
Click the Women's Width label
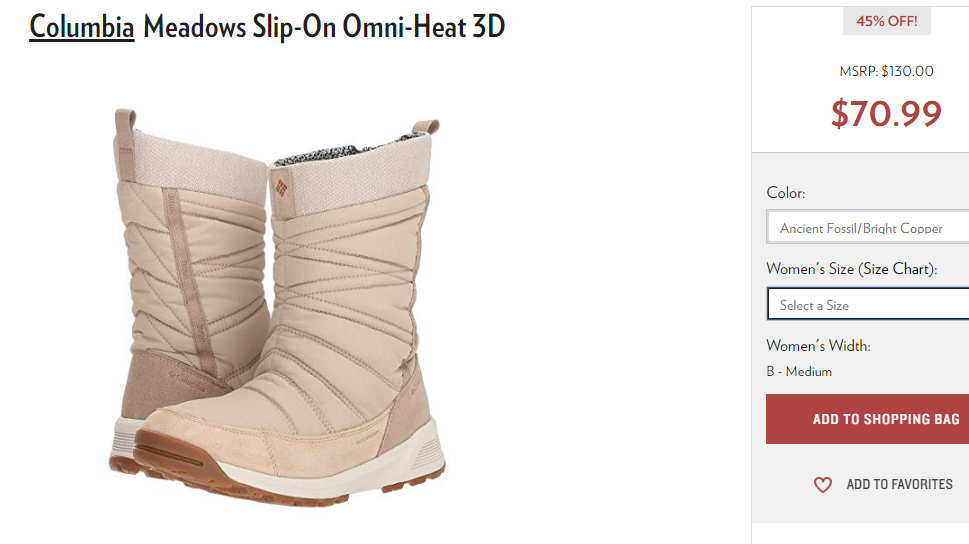[x=818, y=346]
